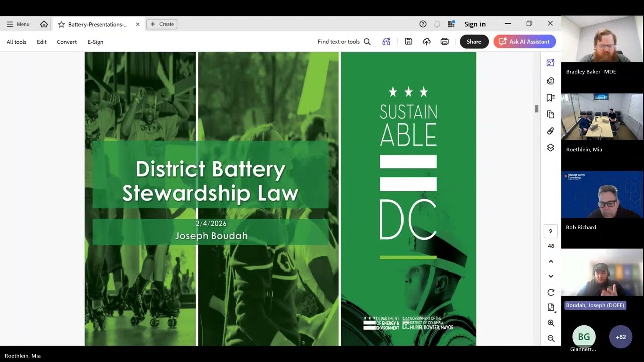644x362 pixels.
Task: Switch to the Battery-Presentations tab
Action: click(x=98, y=24)
